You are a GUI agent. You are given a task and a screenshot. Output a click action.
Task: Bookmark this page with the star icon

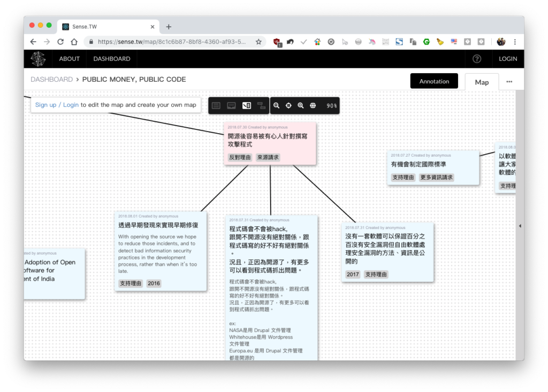tap(258, 42)
